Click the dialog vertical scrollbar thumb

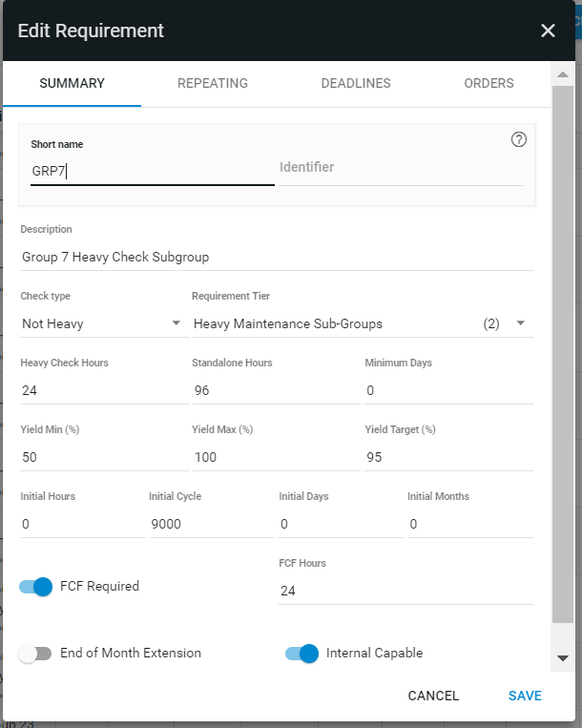point(563,354)
